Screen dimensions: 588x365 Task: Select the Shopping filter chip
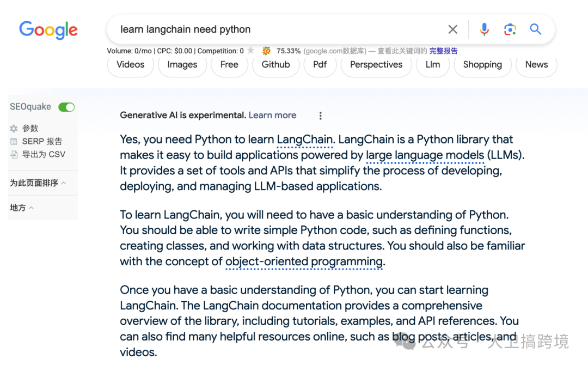click(x=482, y=65)
